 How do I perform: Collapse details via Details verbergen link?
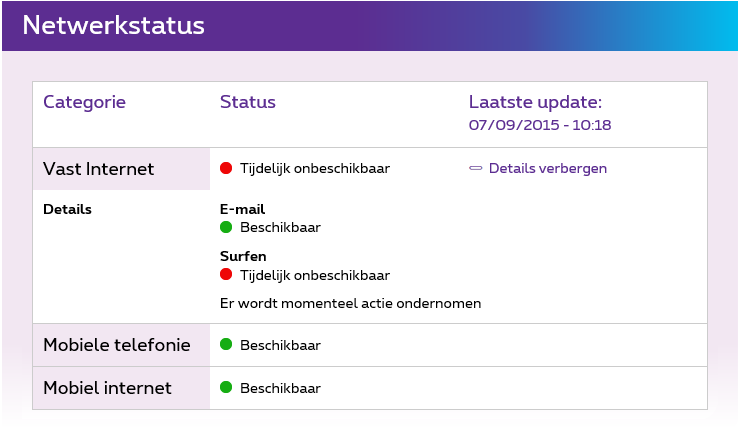point(547,169)
